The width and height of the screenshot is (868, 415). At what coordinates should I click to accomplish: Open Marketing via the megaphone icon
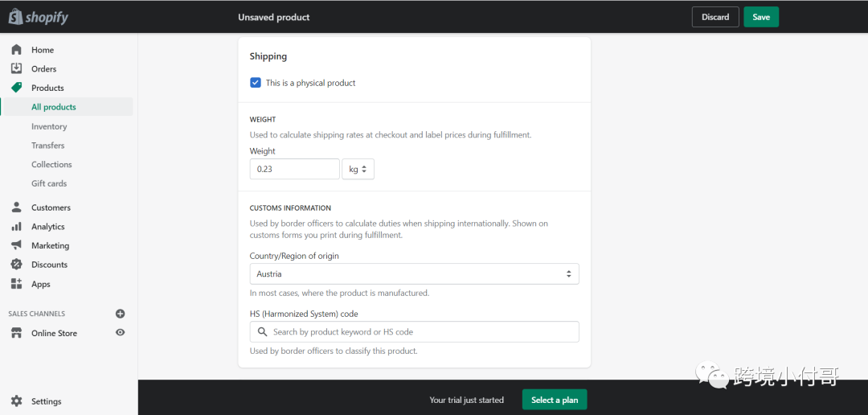click(16, 245)
